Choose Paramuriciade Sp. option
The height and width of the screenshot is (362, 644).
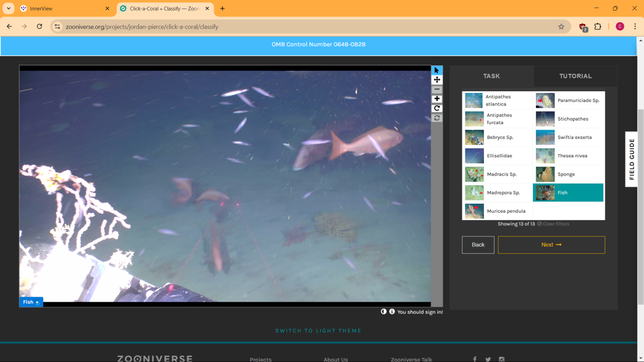569,101
